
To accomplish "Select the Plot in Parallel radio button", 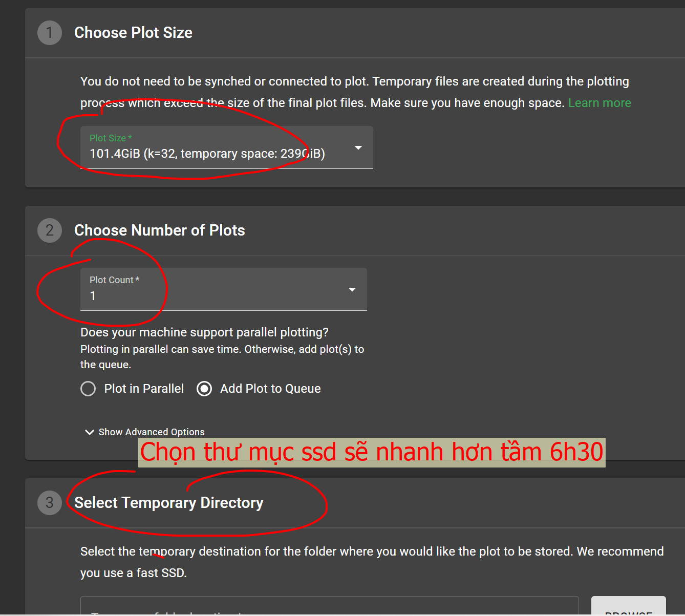I will (88, 389).
